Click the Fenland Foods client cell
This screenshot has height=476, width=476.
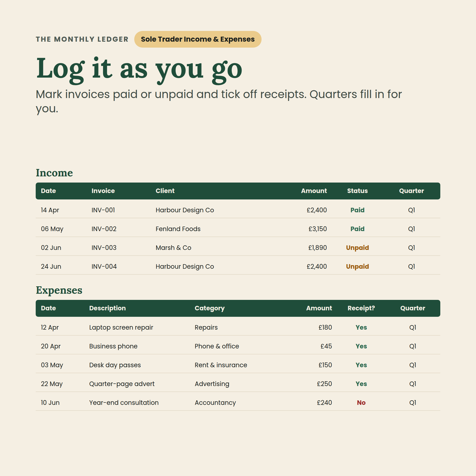[178, 229]
